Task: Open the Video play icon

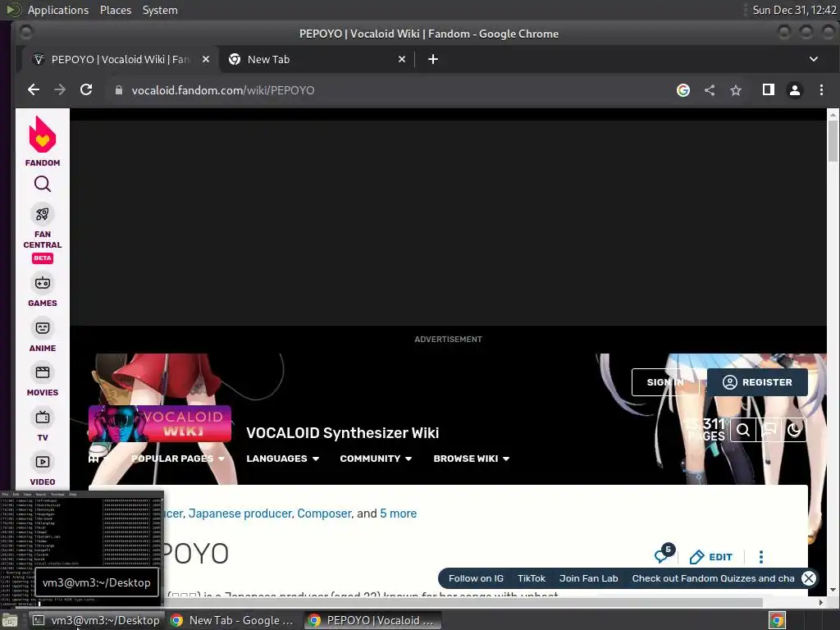Action: 43,462
